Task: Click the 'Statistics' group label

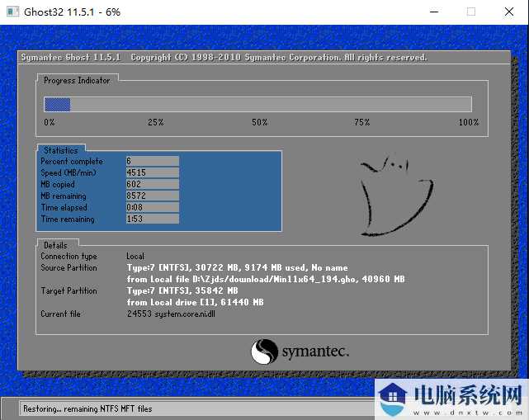Action: coord(61,150)
